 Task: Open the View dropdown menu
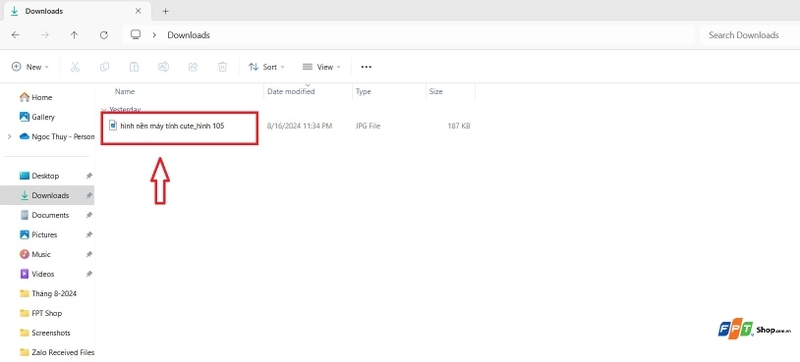click(321, 67)
